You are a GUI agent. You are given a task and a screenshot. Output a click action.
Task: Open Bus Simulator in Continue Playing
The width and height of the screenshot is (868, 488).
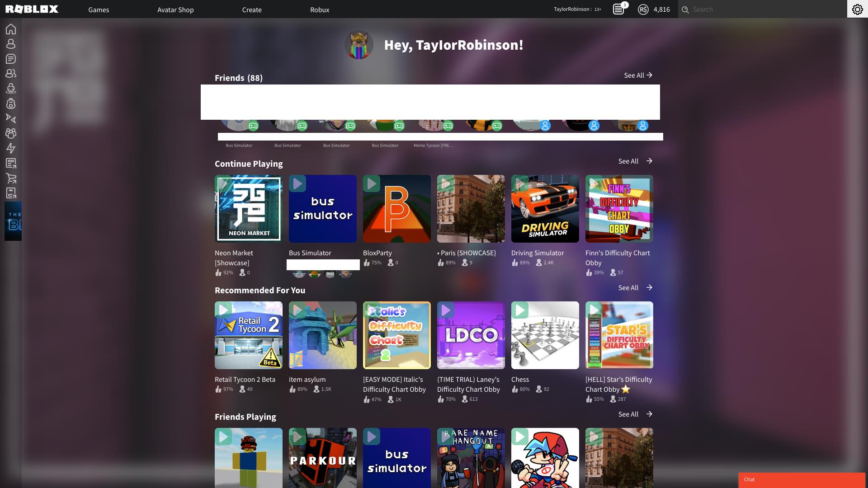click(323, 209)
